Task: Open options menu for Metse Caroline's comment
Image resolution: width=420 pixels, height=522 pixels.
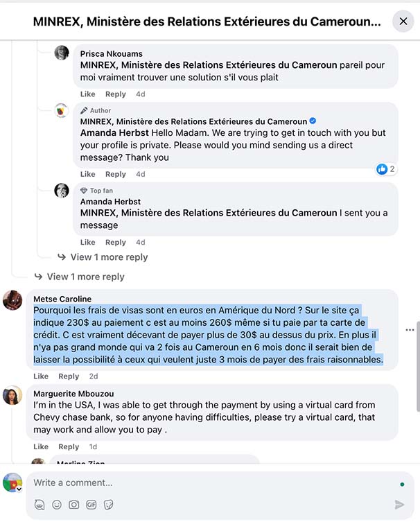Action: [410, 329]
